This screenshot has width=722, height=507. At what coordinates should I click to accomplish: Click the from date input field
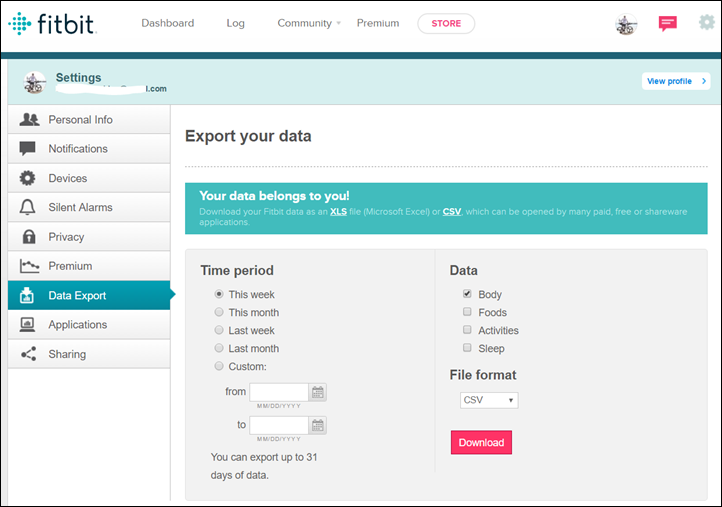[x=279, y=393]
